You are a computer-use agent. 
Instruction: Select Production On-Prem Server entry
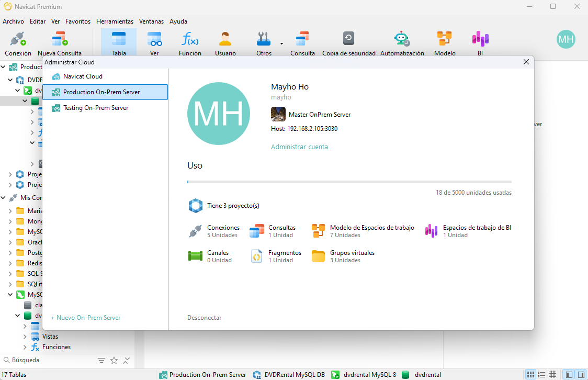point(105,92)
